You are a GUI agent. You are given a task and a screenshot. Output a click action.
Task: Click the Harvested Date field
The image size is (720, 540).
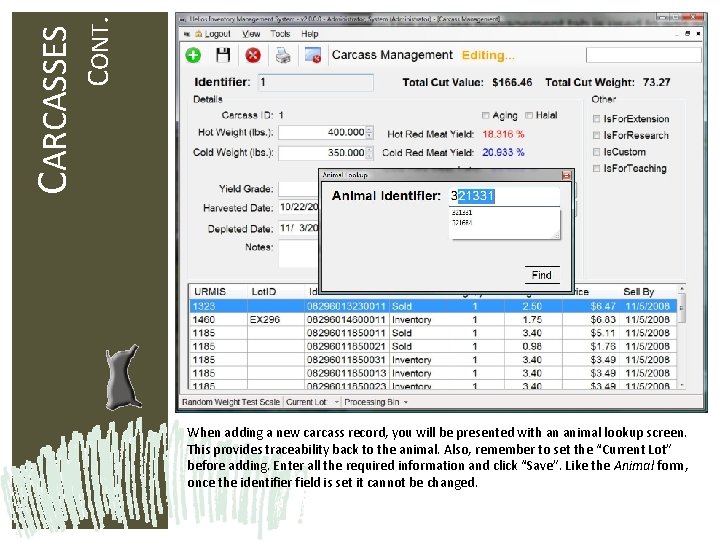coord(298,208)
